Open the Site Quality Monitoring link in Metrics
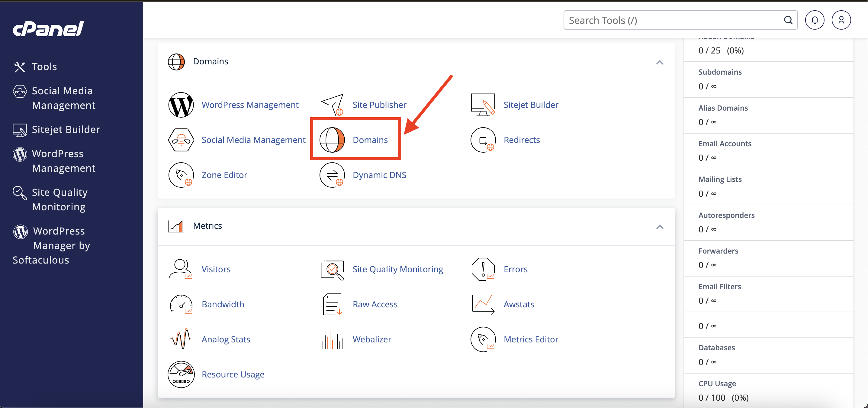This screenshot has width=868, height=408. 398,269
